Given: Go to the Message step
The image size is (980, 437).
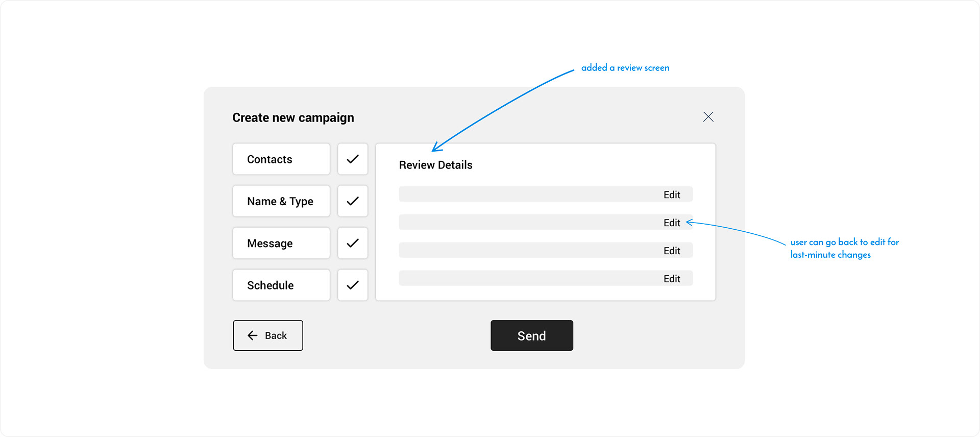Looking at the screenshot, I should pos(281,243).
